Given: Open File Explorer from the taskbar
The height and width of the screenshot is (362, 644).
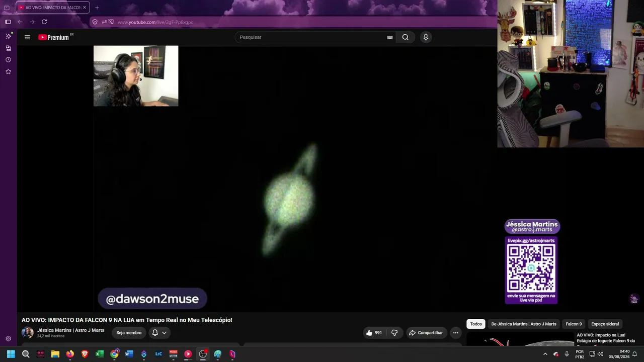Looking at the screenshot, I should pos(55,354).
